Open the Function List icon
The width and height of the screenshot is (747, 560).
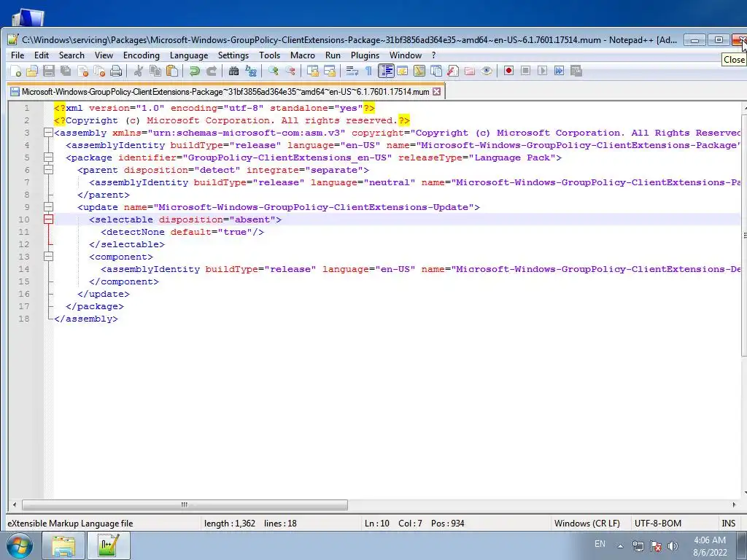pos(452,71)
